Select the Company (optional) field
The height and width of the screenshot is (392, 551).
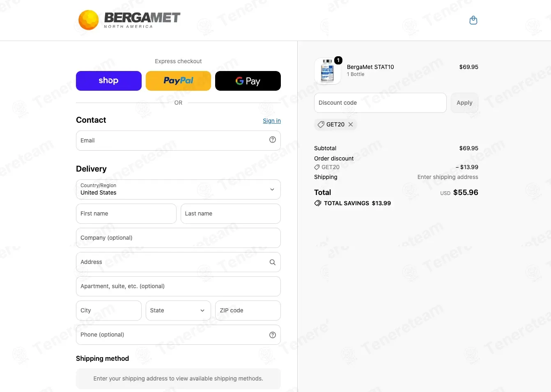[x=178, y=238]
